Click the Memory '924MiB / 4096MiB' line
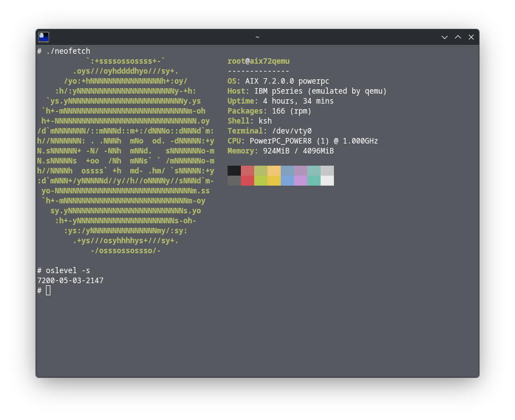 click(x=281, y=151)
